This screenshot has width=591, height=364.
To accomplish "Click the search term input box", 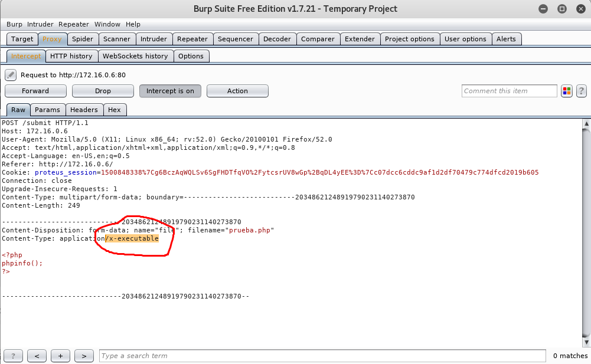I will (322, 356).
